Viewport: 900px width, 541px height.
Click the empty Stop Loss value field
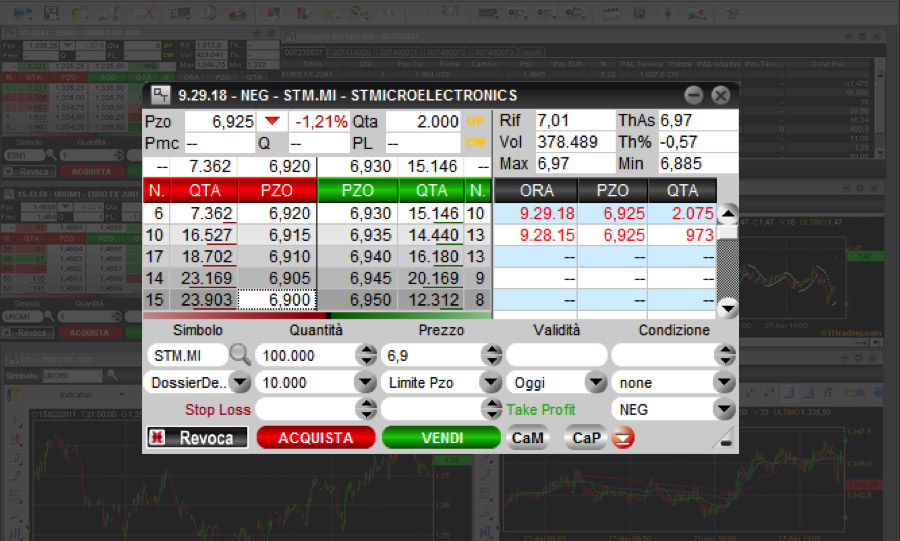[x=305, y=409]
